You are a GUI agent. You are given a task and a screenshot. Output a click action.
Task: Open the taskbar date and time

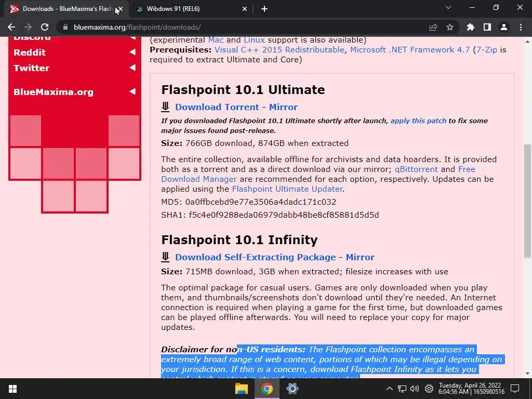(471, 389)
